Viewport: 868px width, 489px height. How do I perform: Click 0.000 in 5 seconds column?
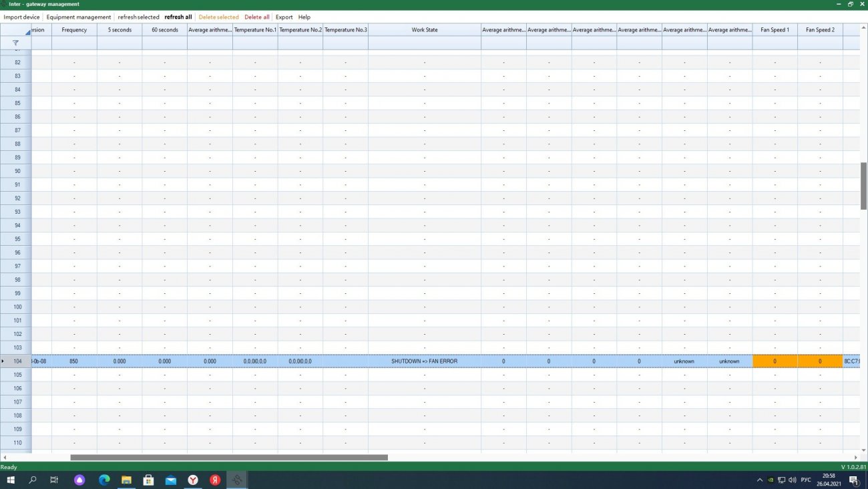pos(120,361)
